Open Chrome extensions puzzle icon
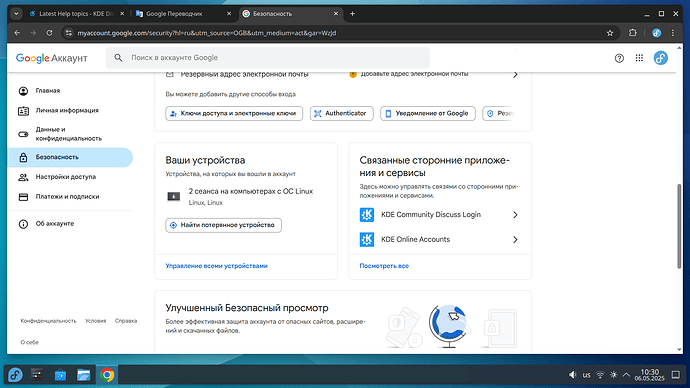Viewport: 690px width, 388px height. pyautogui.click(x=633, y=33)
